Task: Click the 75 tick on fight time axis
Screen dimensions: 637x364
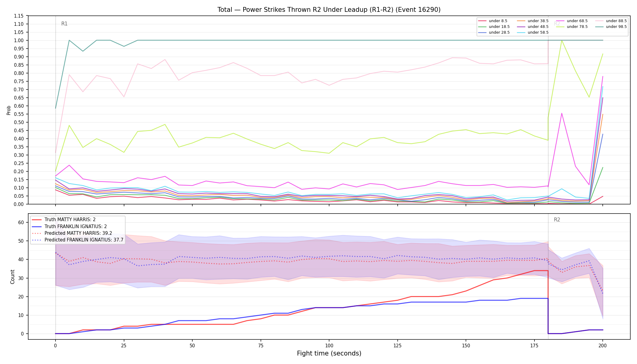Action: pyautogui.click(x=261, y=345)
